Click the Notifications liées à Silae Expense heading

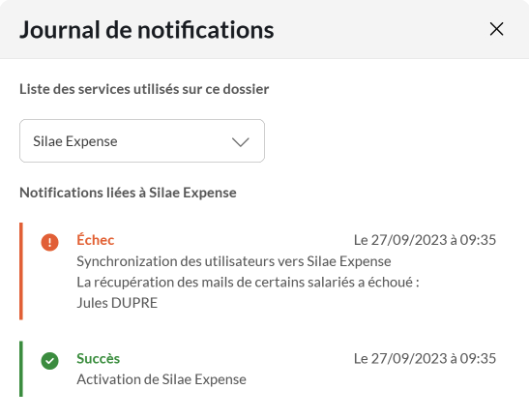coord(128,193)
